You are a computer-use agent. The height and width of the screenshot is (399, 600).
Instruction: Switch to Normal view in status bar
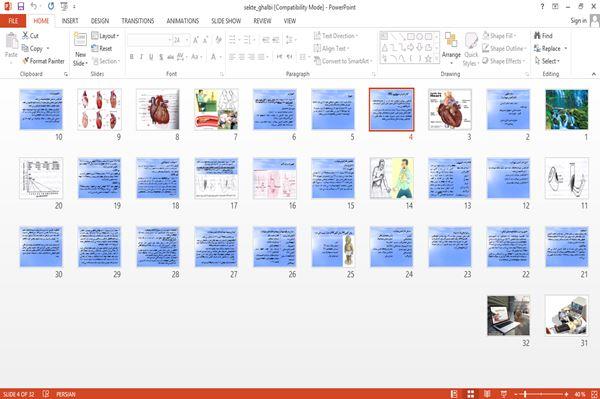(454, 394)
